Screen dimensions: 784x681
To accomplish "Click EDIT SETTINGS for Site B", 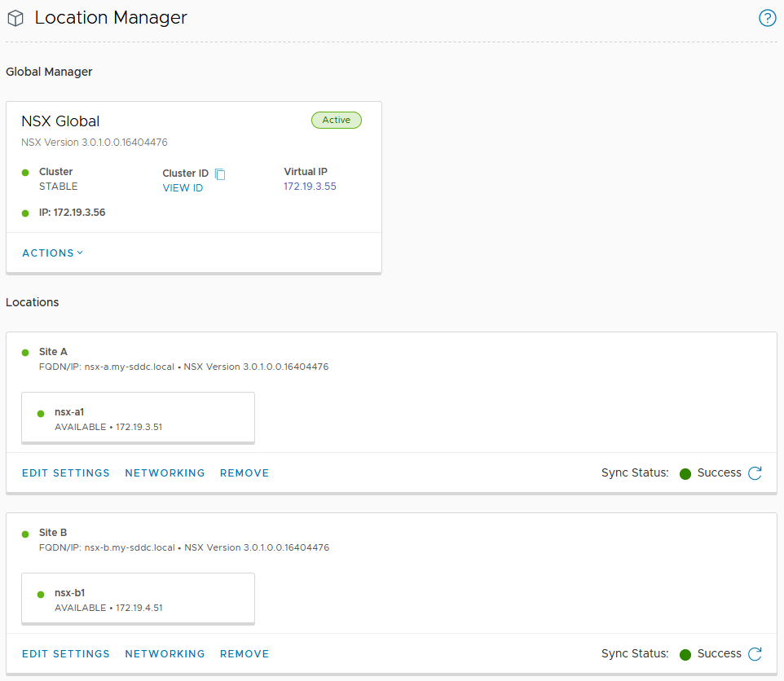I will tap(65, 653).
